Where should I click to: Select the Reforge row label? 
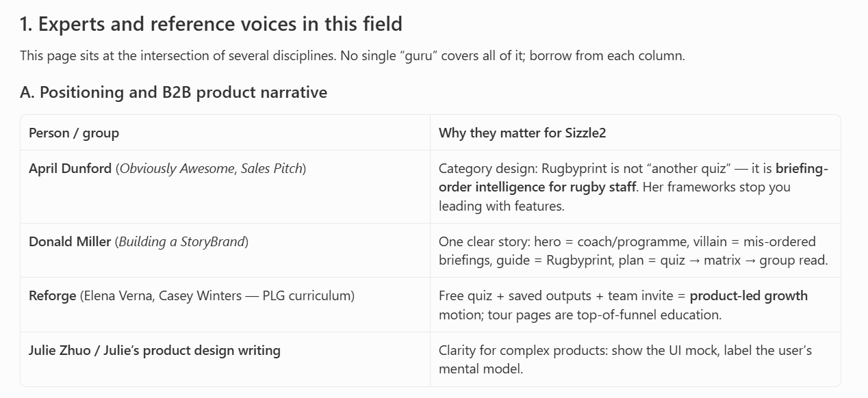(53, 296)
